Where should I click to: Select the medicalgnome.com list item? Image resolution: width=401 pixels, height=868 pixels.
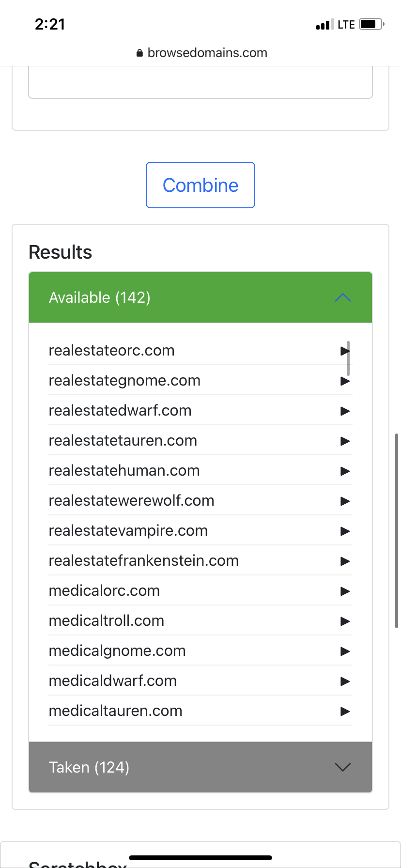coord(117,651)
